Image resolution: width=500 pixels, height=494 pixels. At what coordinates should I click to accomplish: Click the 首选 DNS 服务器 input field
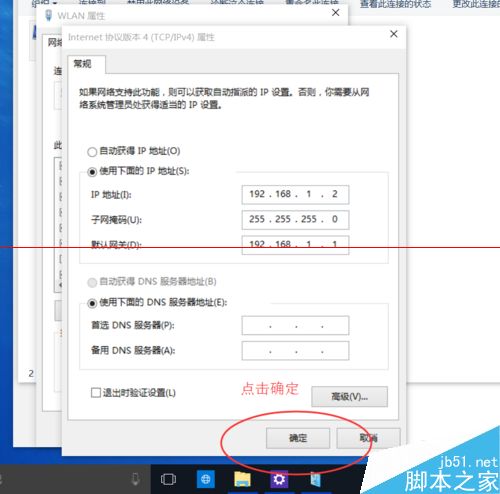[295, 325]
